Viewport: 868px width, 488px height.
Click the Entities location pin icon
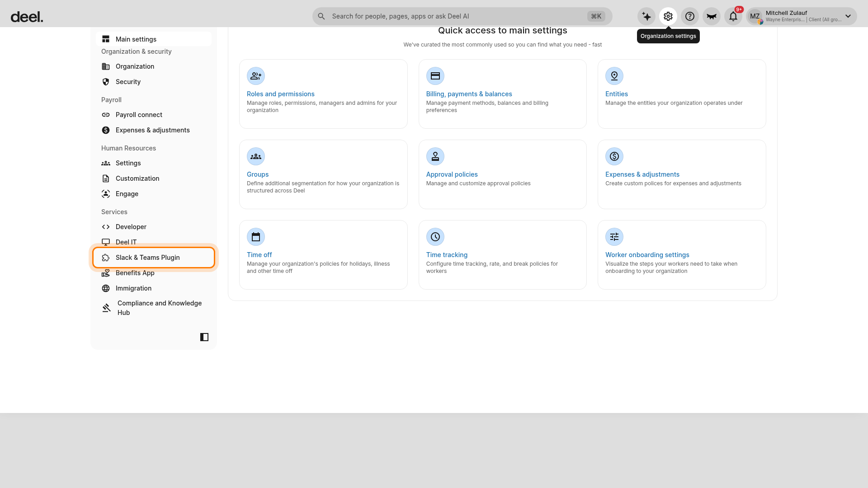point(614,76)
